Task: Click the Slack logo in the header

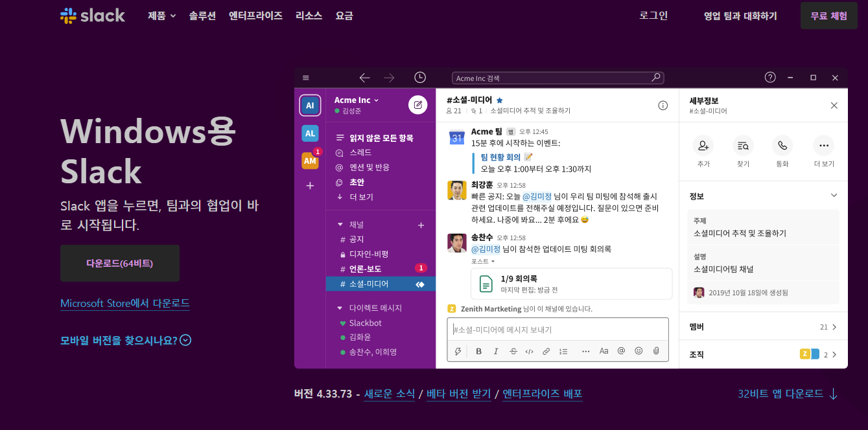Action: 93,16
